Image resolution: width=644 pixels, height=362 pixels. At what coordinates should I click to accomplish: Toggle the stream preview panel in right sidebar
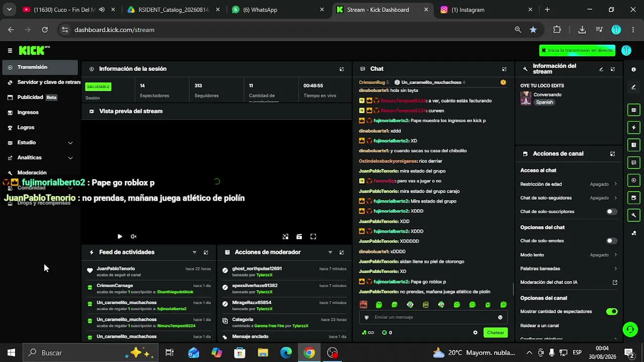633,110
